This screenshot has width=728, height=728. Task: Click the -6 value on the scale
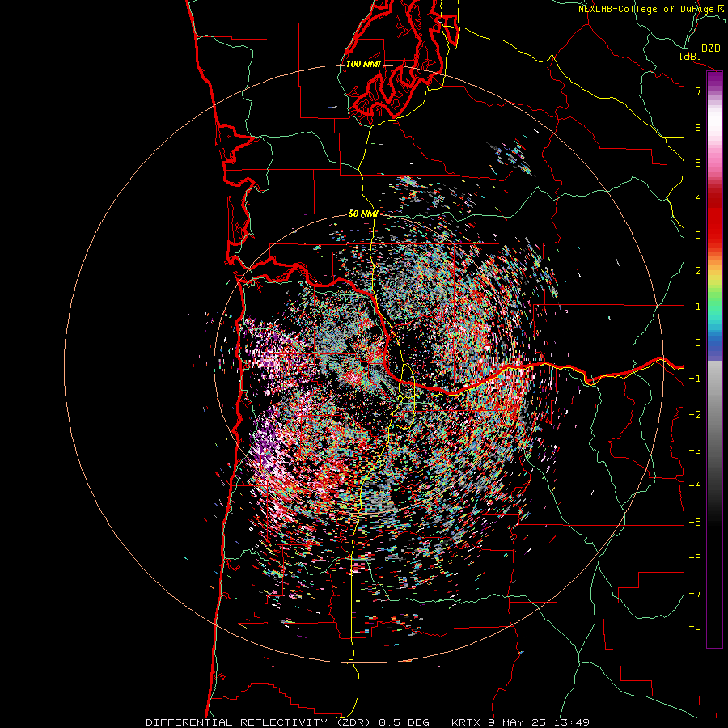coord(695,558)
